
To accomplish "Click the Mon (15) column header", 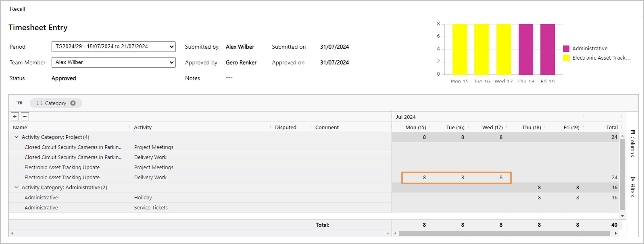I will coord(416,127).
